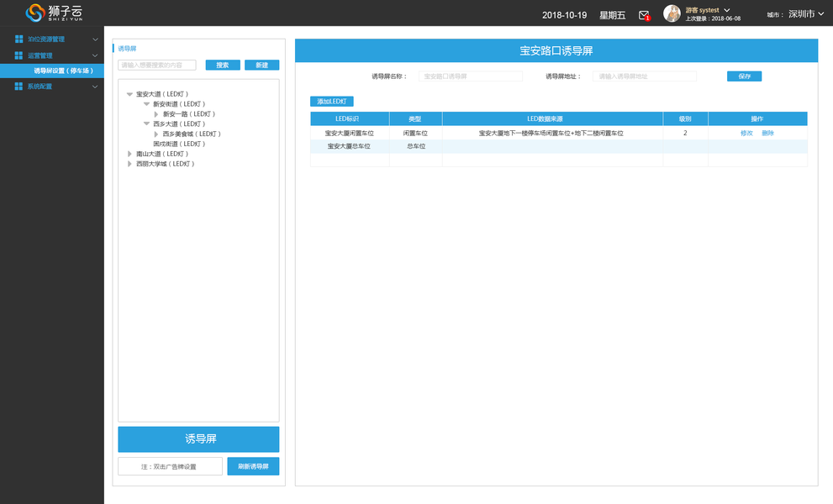Focus the 诱导屏名称 input field
This screenshot has height=504, width=833.
[470, 76]
